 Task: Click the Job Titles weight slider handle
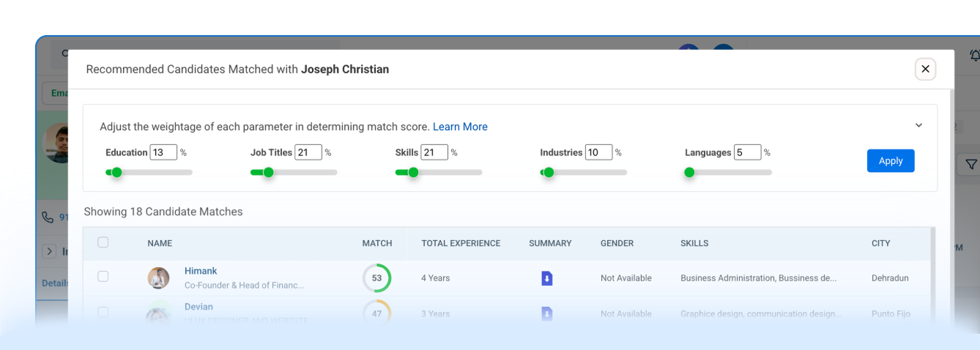(x=268, y=173)
